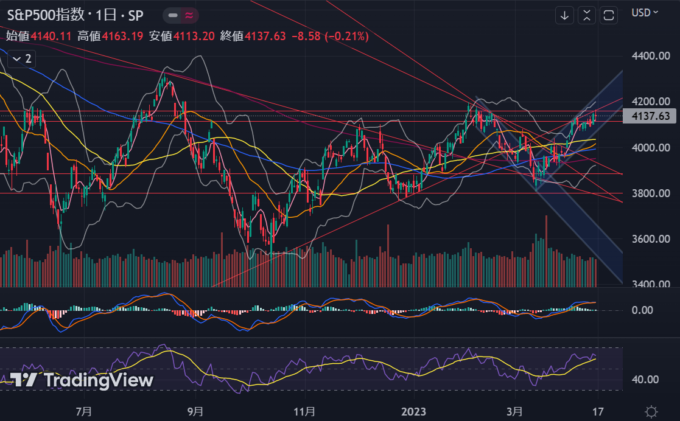Click the TradingView logo
Viewport: 680px width, 421px height.
82,380
